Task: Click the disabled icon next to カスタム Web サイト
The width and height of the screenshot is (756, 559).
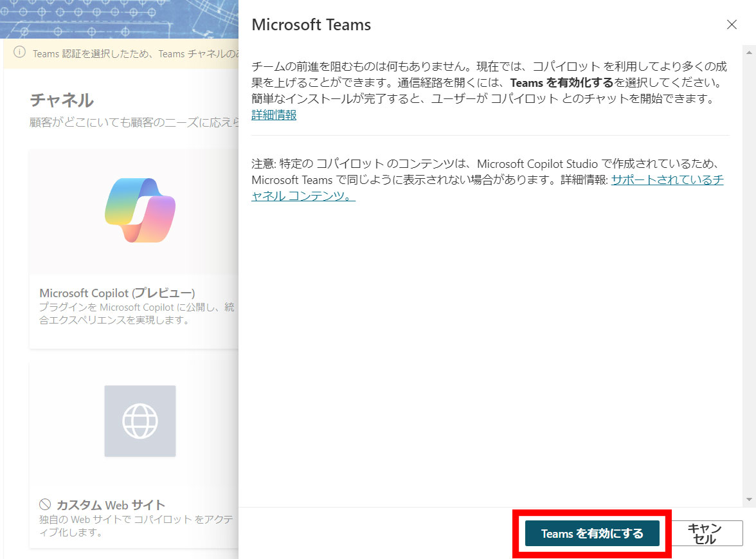Action: (x=45, y=504)
